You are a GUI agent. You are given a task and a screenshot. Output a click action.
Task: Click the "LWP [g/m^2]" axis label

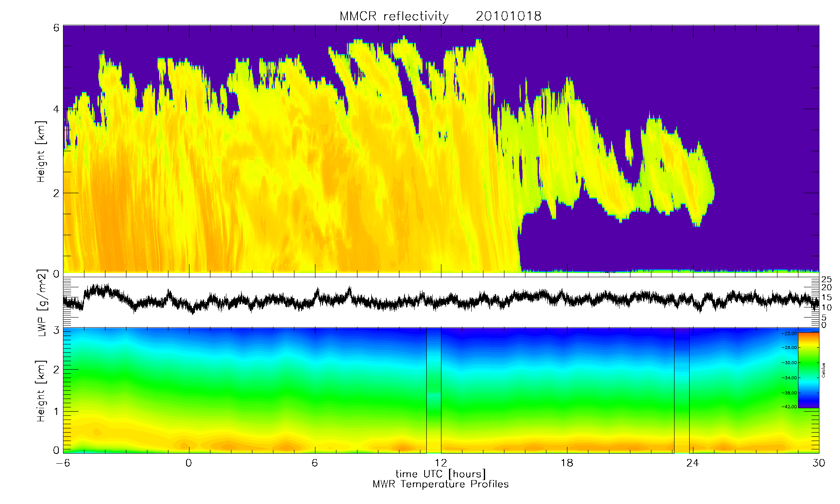[x=42, y=303]
